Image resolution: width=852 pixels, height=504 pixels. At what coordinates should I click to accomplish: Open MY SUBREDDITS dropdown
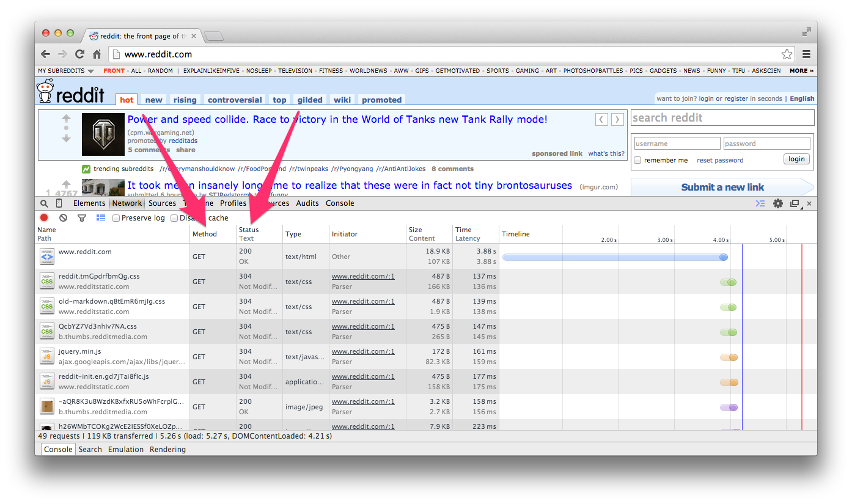click(x=66, y=71)
